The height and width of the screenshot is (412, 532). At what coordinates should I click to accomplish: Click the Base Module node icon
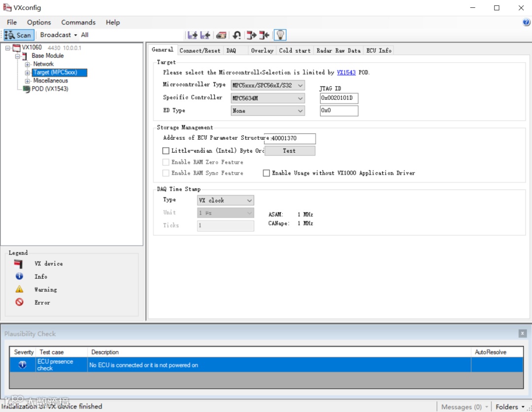(25, 56)
